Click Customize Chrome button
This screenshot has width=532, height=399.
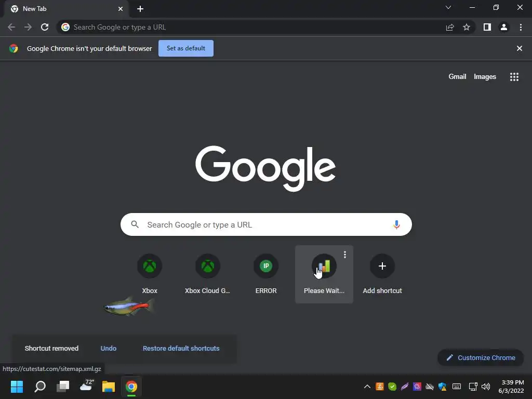[481, 357]
